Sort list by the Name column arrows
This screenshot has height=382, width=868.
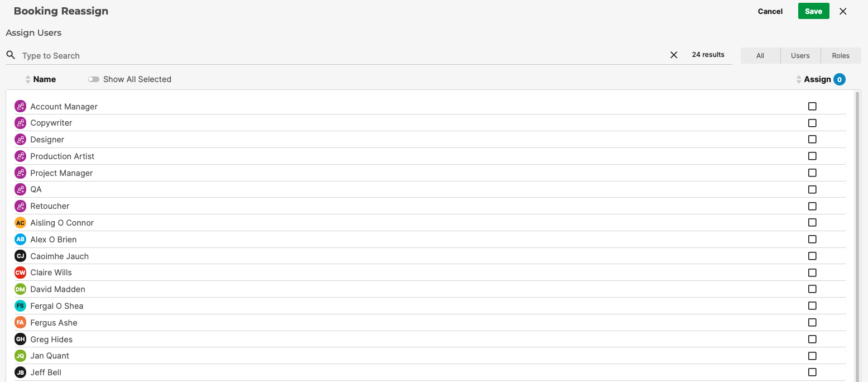(28, 79)
